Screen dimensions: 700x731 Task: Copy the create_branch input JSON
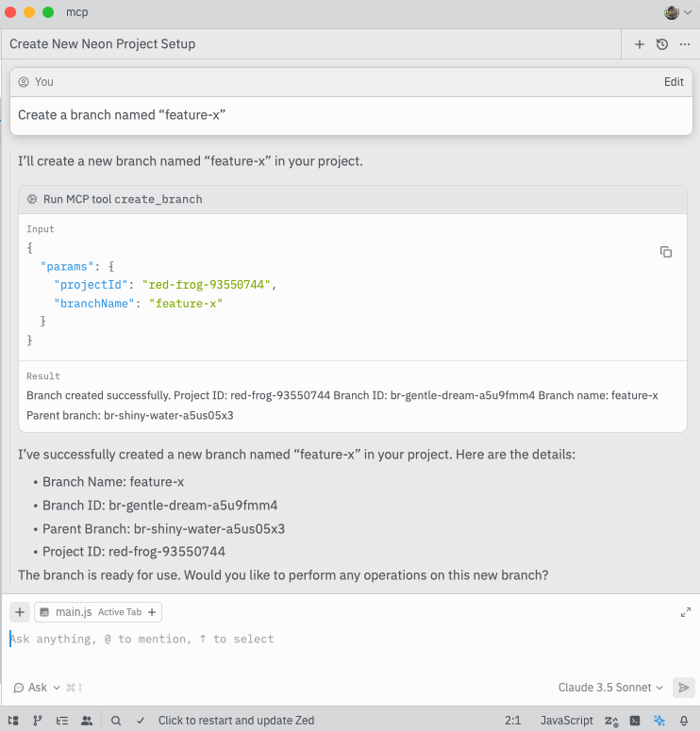coord(666,252)
